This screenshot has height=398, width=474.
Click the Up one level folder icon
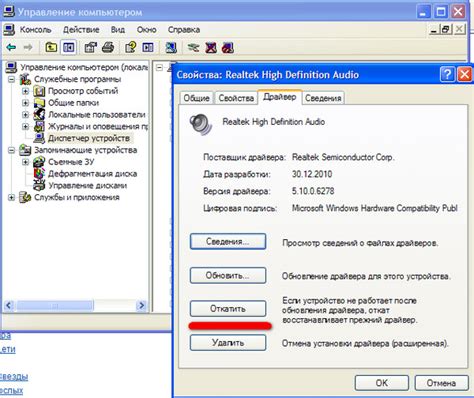click(x=51, y=48)
